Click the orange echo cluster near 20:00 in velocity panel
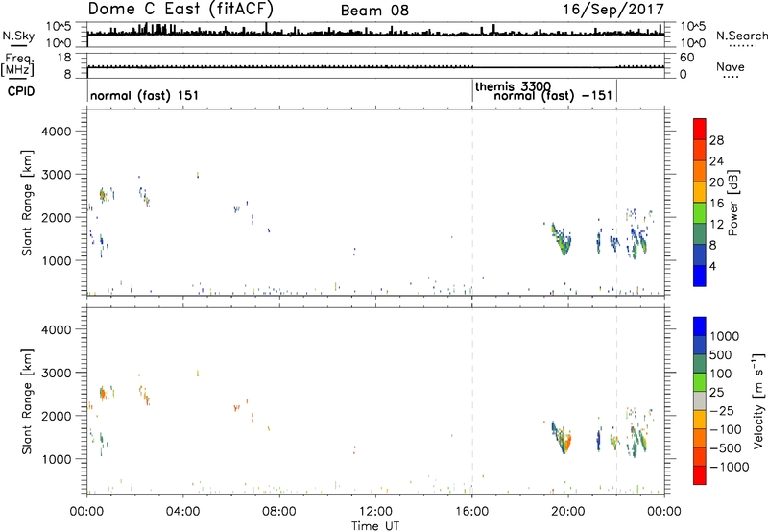Image resolution: width=768 pixels, height=532 pixels. 566,443
